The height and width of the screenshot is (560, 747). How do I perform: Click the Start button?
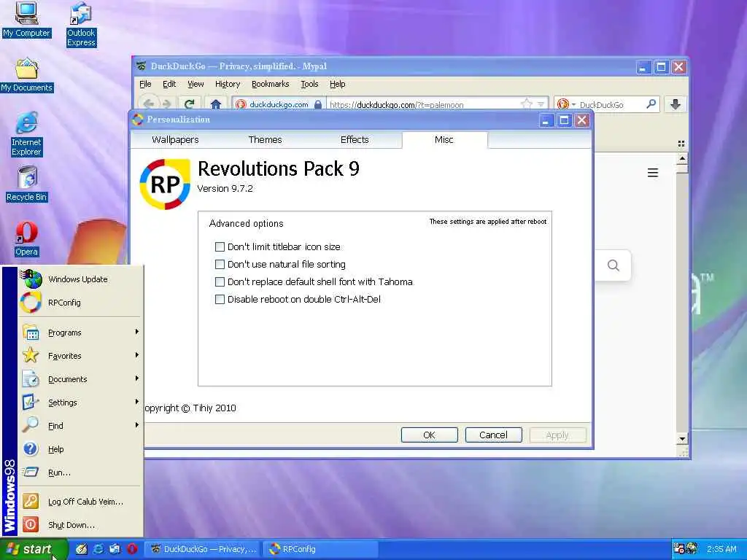[34, 549]
